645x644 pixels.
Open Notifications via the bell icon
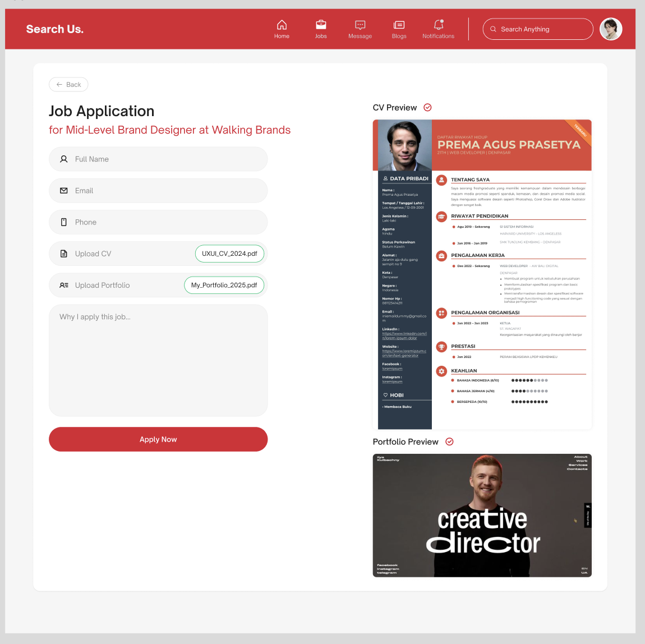click(437, 25)
